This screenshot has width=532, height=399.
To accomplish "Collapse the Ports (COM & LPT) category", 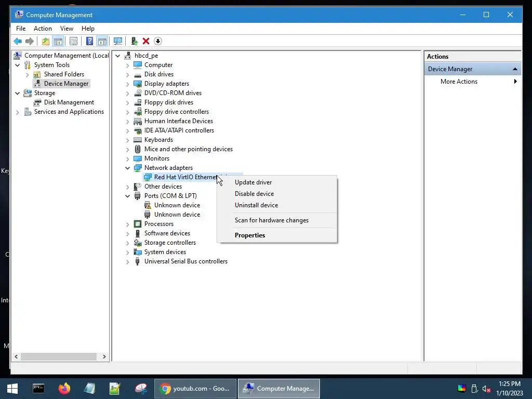I will [x=128, y=196].
